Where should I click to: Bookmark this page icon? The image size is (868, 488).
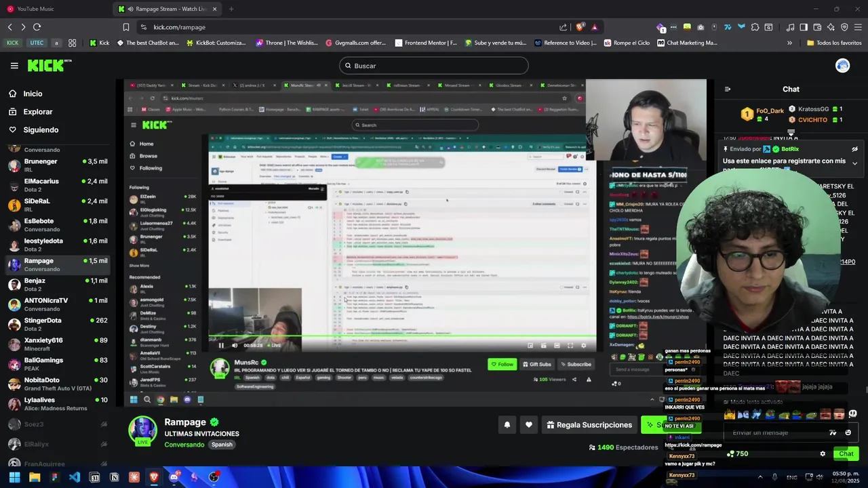125,27
